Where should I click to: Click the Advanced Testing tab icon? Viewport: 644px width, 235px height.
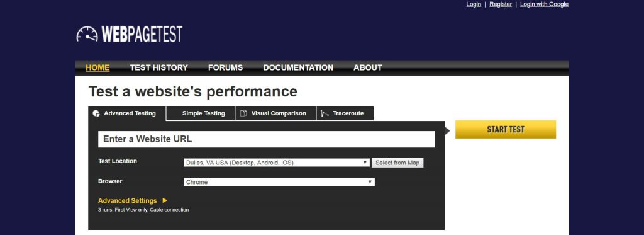click(96, 113)
